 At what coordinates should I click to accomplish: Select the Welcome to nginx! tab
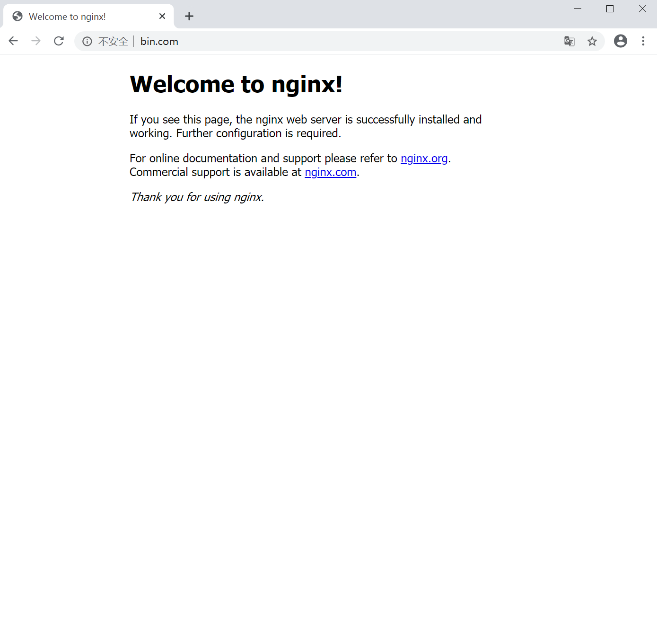(88, 17)
